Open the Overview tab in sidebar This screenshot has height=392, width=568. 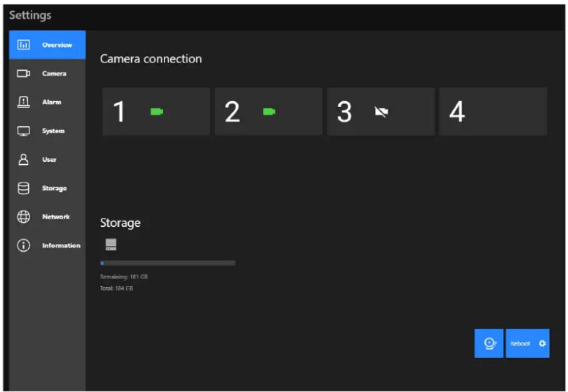[47, 45]
